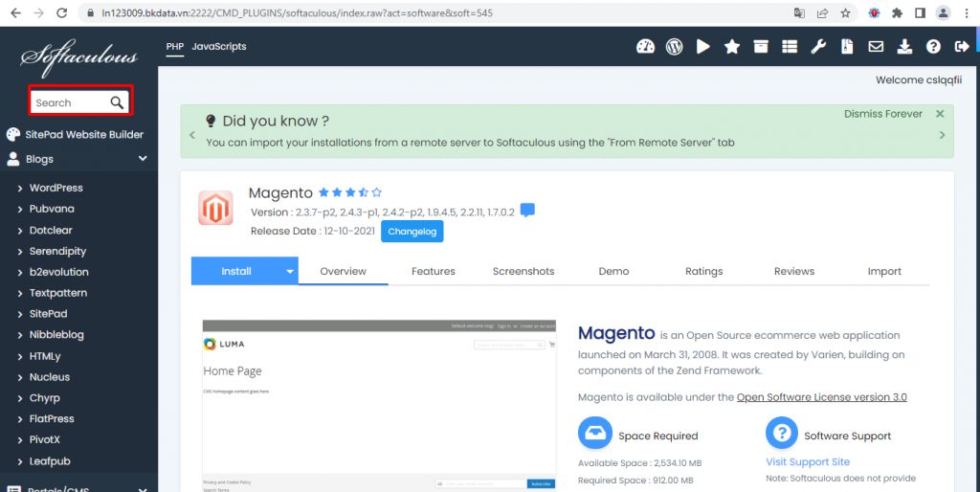Open the zip file backups icon
The height and width of the screenshot is (492, 980).
(847, 46)
